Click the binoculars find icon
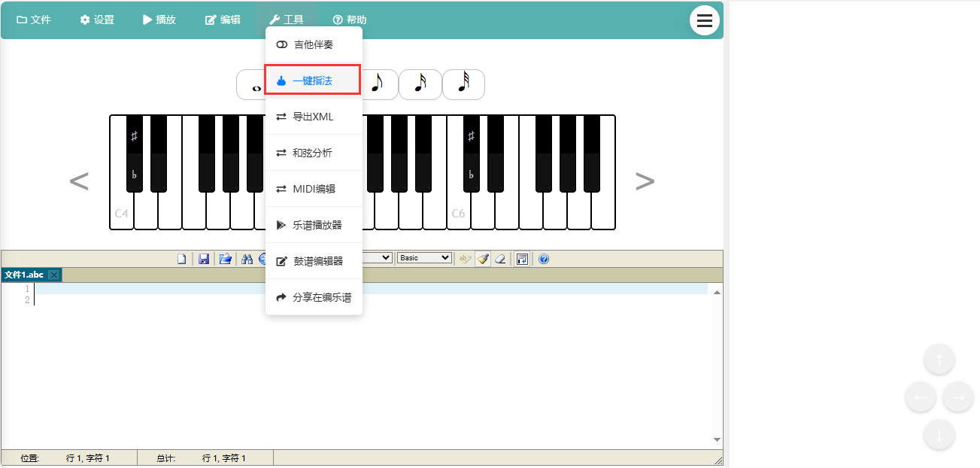The height and width of the screenshot is (468, 980). [x=247, y=259]
